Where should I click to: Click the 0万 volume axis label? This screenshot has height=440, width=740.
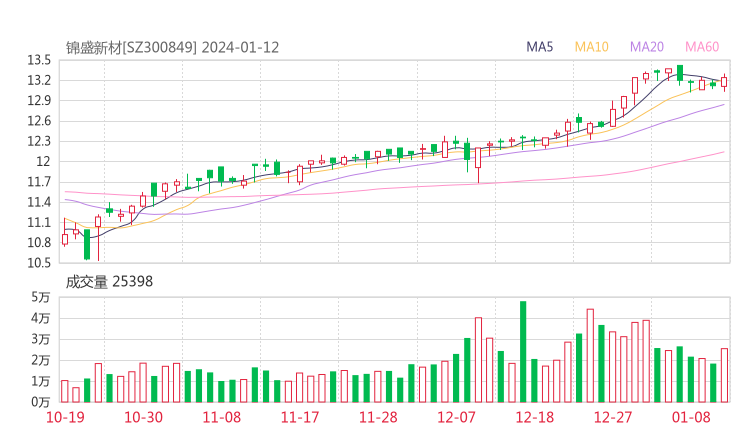click(x=41, y=402)
